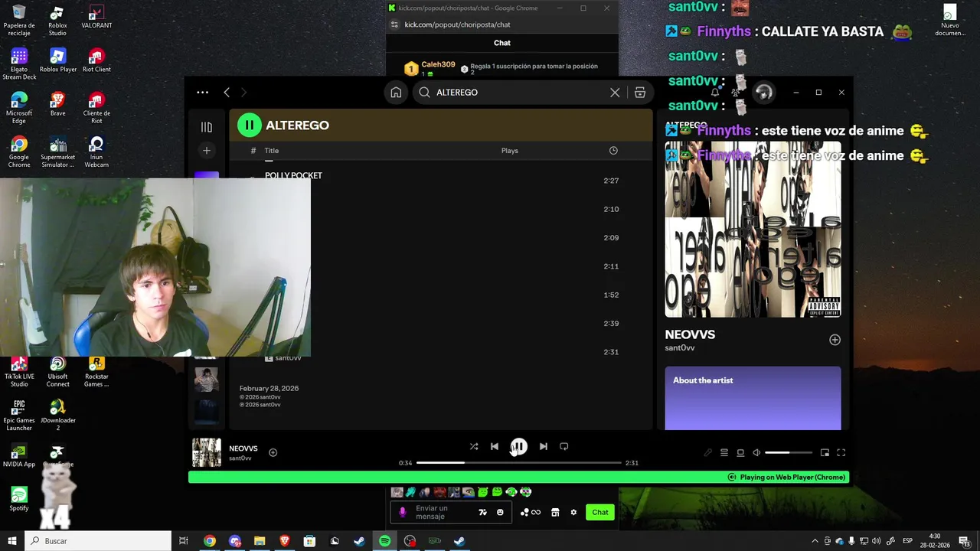
Task: Open the POLLY POCKET track
Action: 293,176
